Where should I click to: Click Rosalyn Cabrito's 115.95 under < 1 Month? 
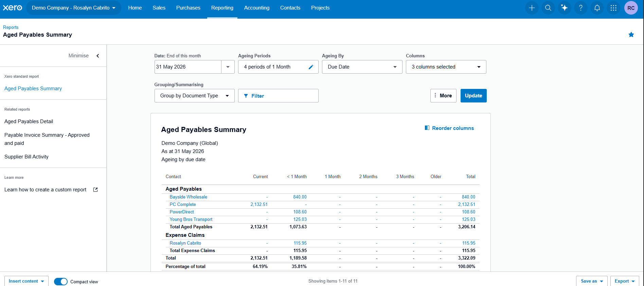point(300,243)
